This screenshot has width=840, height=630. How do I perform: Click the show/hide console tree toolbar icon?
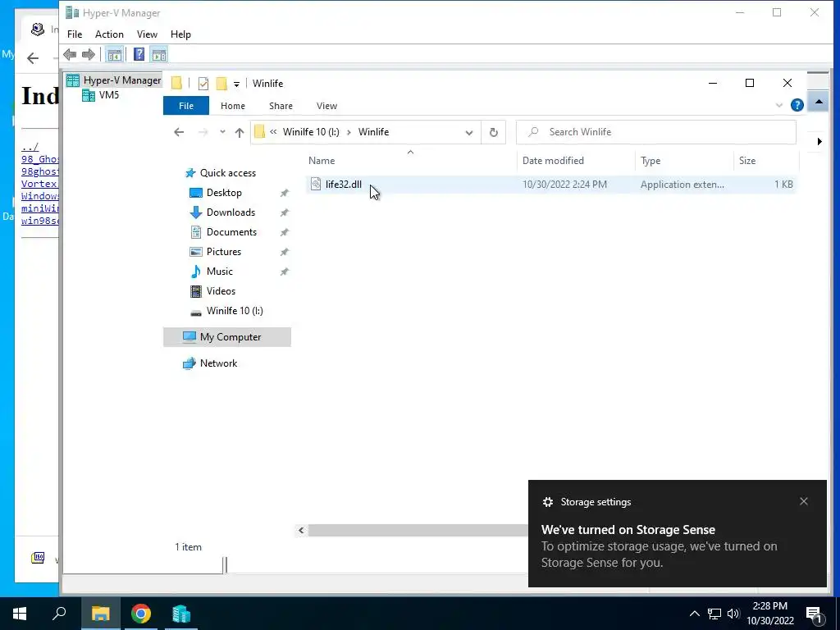pos(114,54)
